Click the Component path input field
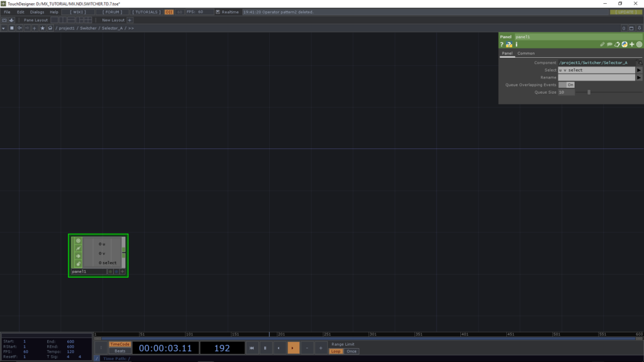This screenshot has width=644, height=362. click(596, 63)
